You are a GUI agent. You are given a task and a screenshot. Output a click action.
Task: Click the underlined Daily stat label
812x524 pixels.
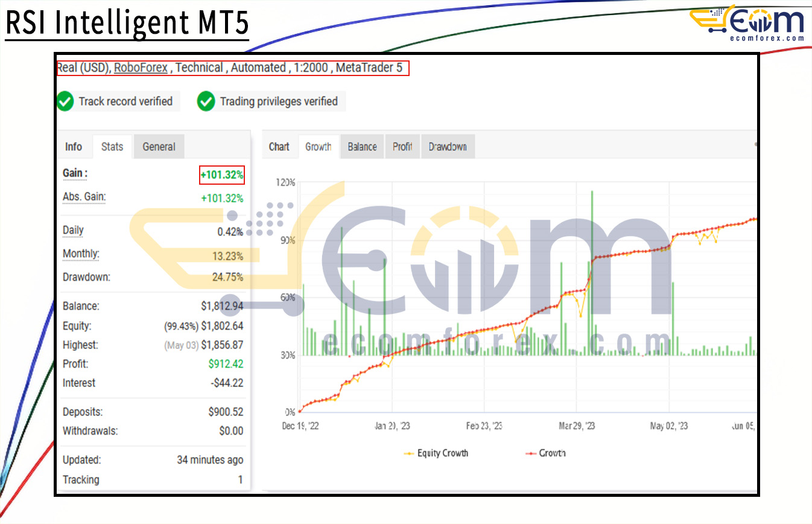pos(73,230)
